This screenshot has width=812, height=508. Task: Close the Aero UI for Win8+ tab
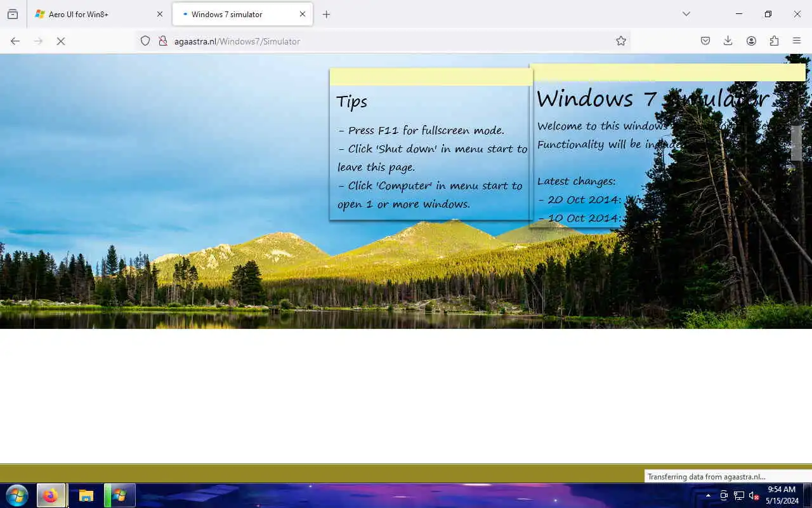160,14
